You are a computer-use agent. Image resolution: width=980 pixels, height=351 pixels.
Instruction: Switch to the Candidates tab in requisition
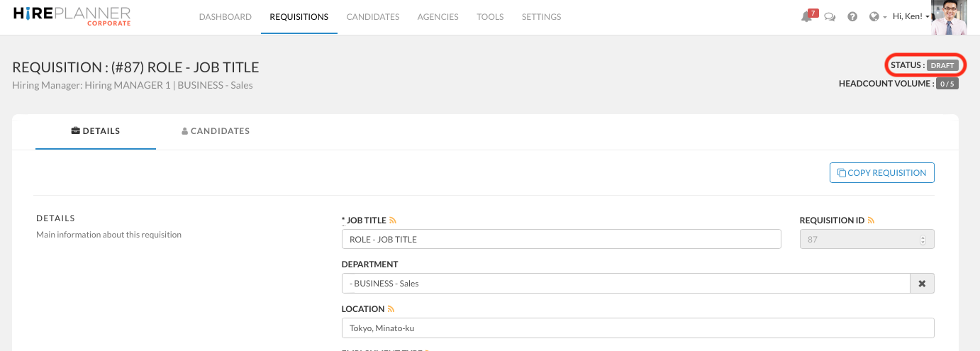(x=216, y=131)
